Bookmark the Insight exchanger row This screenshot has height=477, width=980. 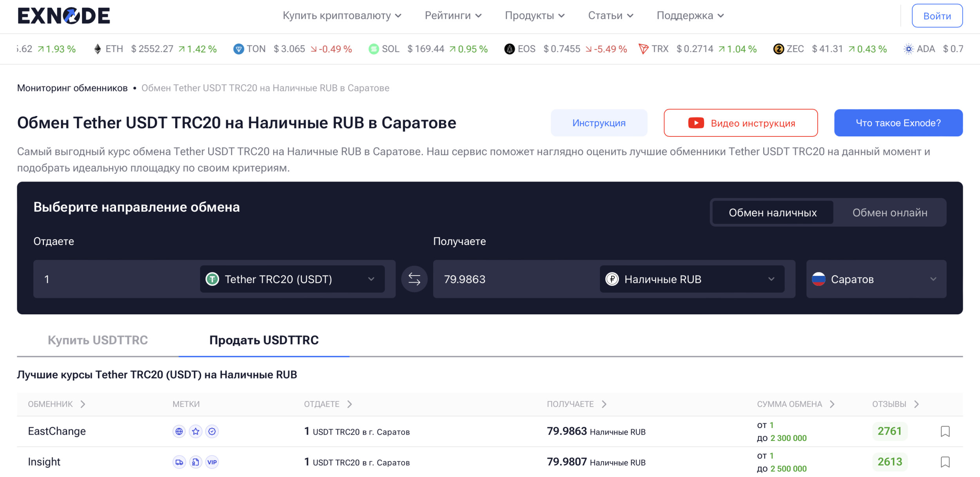coord(945,462)
